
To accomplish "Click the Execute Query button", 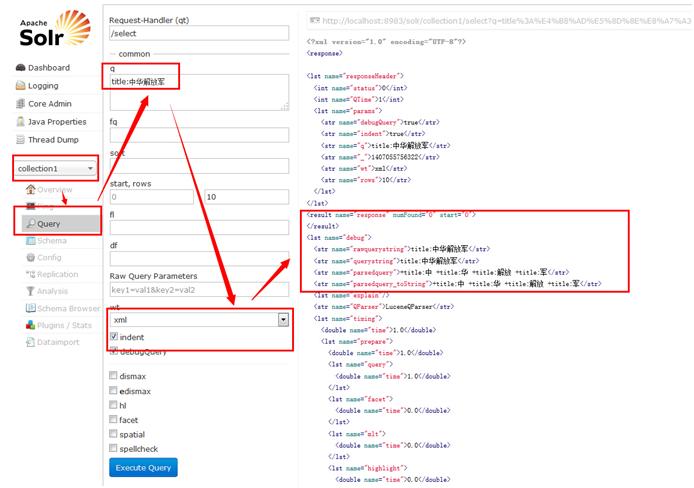I will pyautogui.click(x=143, y=468).
